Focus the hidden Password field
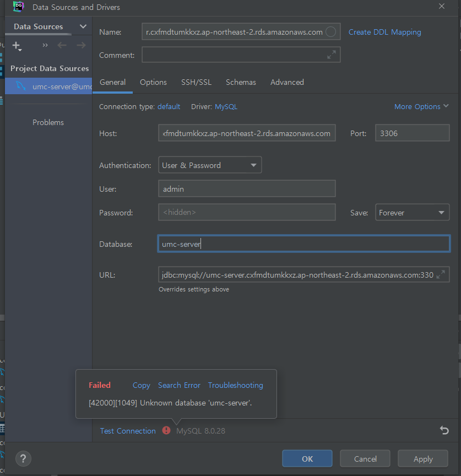The height and width of the screenshot is (476, 461). pyautogui.click(x=247, y=212)
